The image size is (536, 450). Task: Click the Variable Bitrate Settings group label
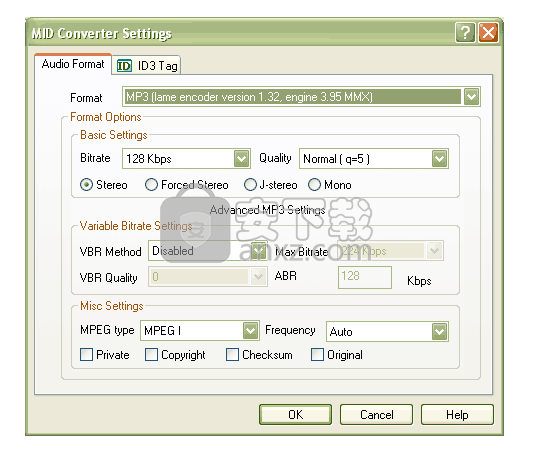[x=136, y=226]
